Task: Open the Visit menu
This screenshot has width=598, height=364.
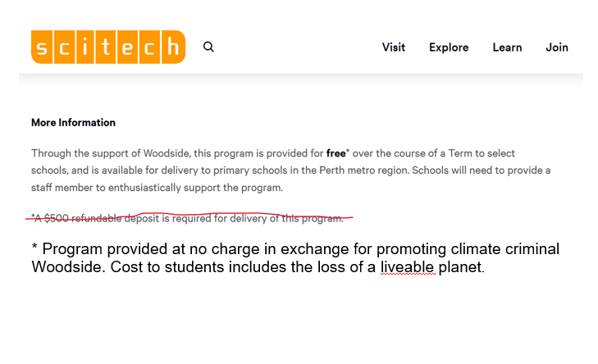Action: pyautogui.click(x=394, y=48)
